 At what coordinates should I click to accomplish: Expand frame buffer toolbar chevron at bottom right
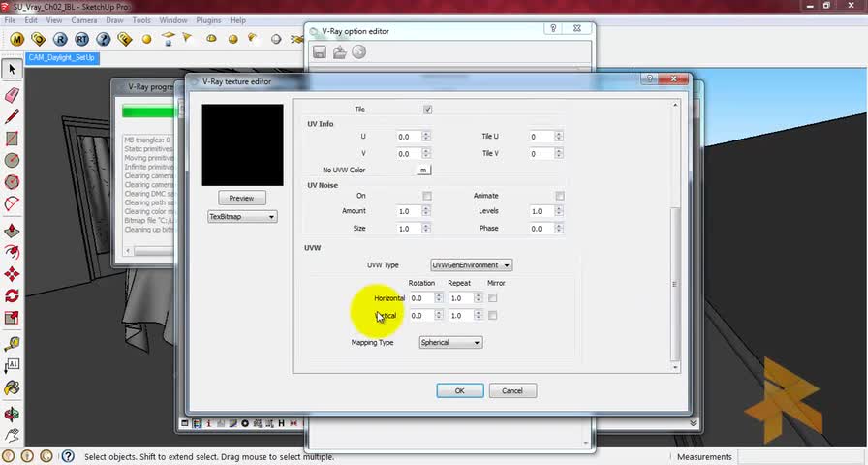[x=693, y=423]
